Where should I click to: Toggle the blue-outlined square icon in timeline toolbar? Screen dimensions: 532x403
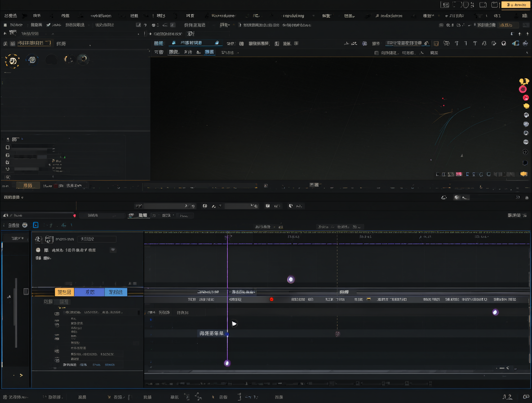pos(35,225)
